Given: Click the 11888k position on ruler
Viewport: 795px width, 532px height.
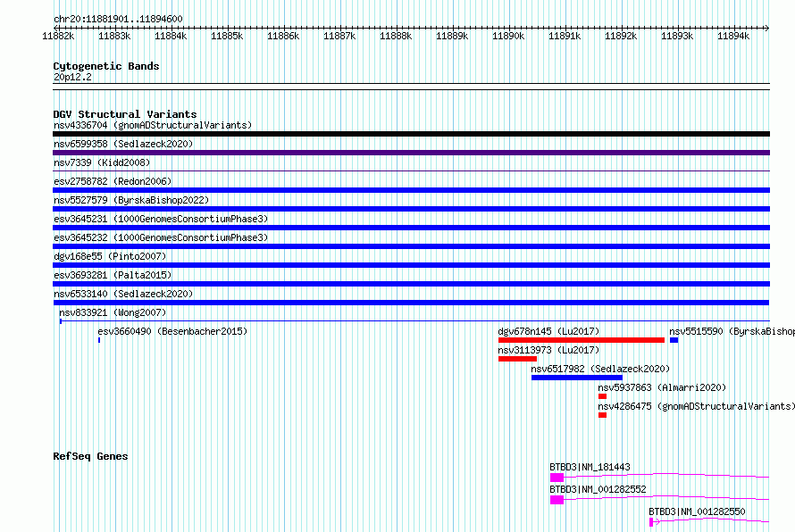Looking at the screenshot, I should point(396,36).
